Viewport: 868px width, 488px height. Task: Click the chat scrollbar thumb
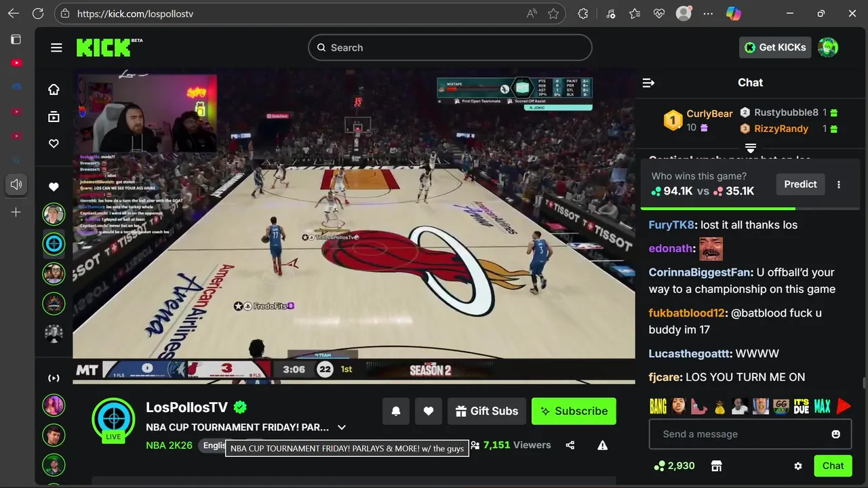[863, 383]
